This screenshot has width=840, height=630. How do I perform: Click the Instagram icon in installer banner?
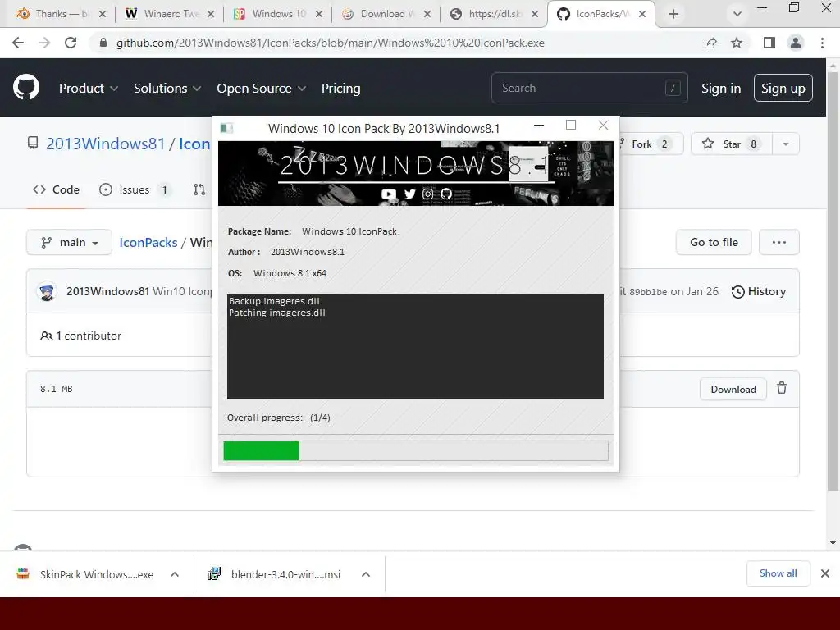[427, 194]
